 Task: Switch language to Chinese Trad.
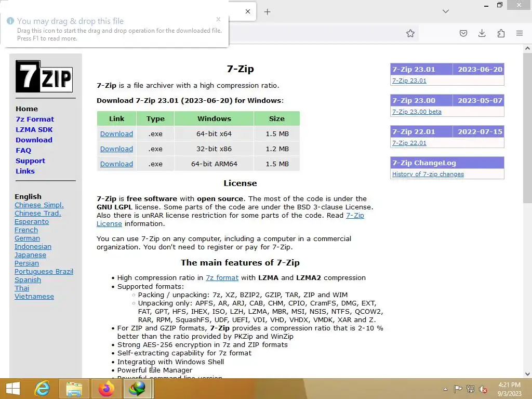coord(37,213)
